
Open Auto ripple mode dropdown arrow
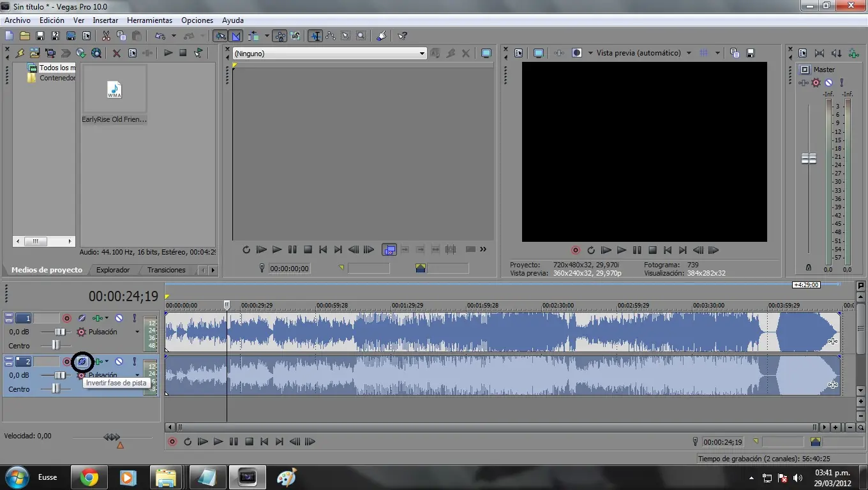[x=266, y=36]
